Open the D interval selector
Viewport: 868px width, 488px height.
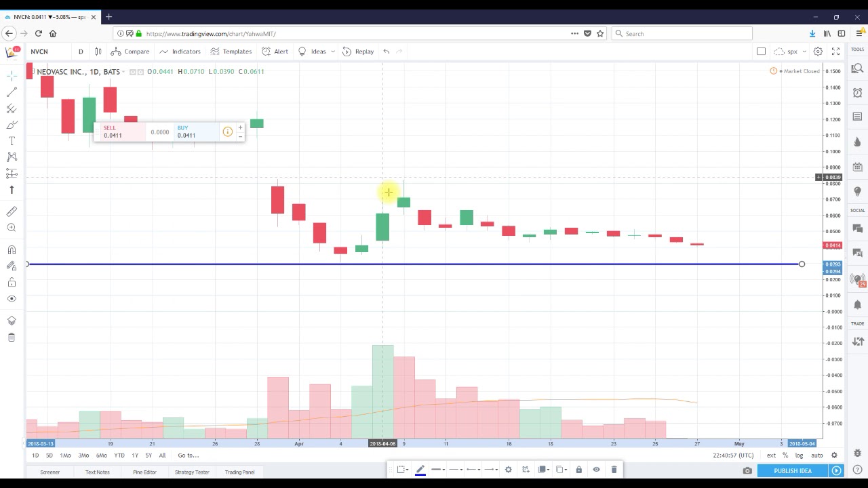[x=81, y=52]
